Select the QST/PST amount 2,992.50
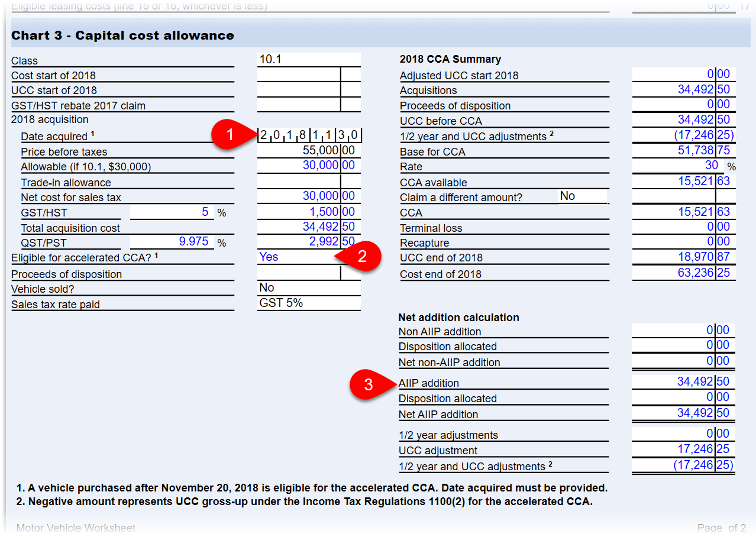Viewport: 756px width, 537px height. click(309, 242)
